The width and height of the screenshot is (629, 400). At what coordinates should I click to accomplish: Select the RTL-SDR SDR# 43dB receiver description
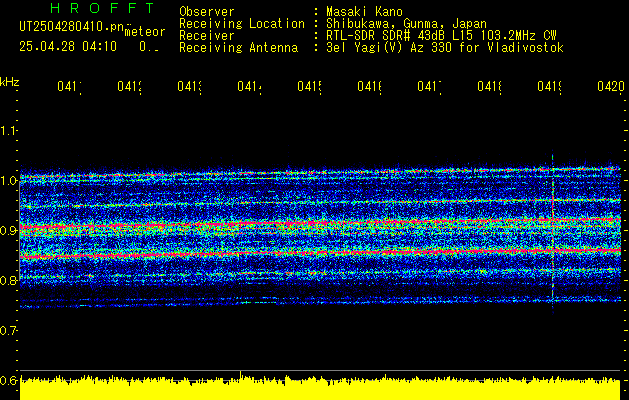point(441,36)
